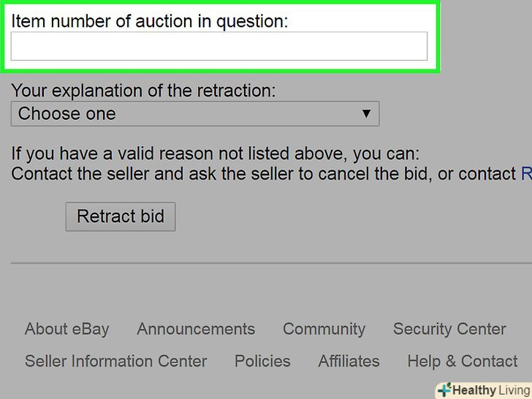
Task: Click the horizontal divider line above footer
Action: tap(271, 262)
